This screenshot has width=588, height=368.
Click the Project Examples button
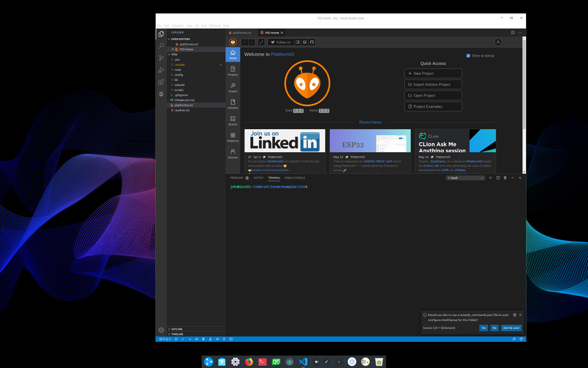[433, 107]
